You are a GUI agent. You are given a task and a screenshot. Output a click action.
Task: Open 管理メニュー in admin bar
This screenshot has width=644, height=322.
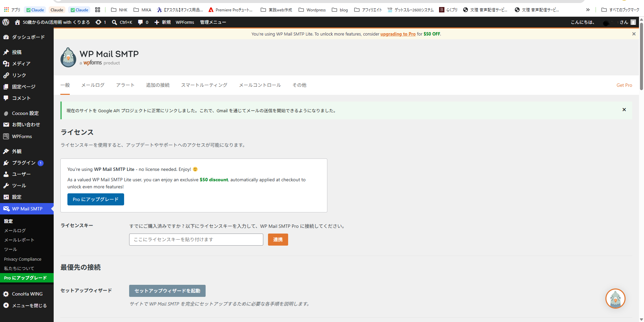[213, 22]
